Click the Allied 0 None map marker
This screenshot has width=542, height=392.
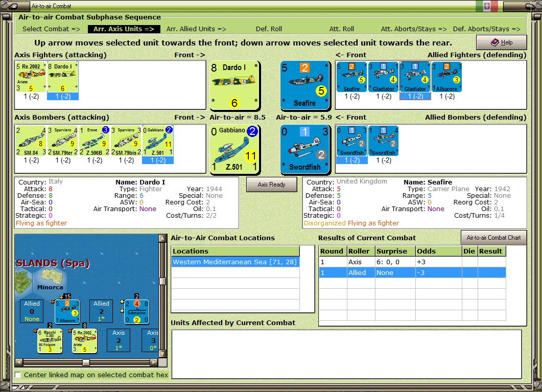click(32, 311)
